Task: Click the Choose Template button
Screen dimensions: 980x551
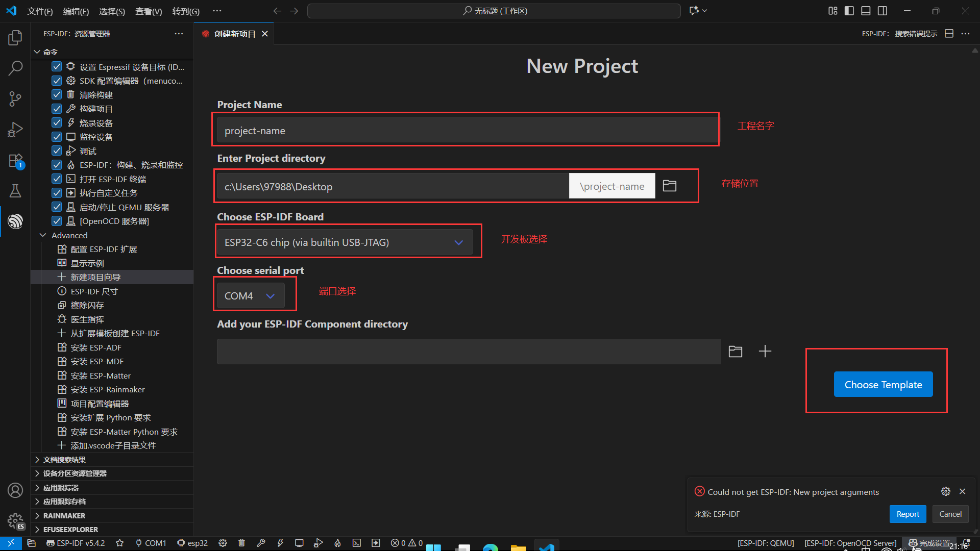Action: click(x=883, y=385)
